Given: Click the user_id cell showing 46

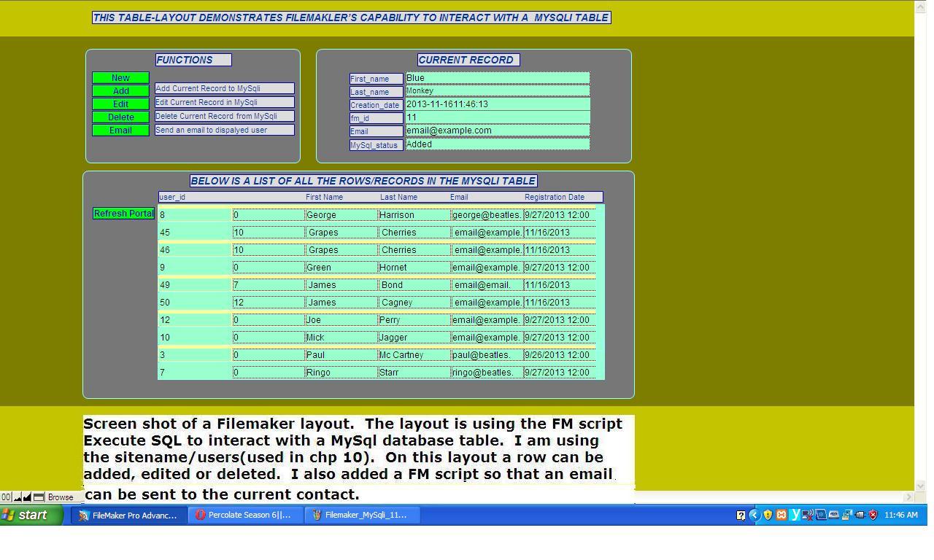Looking at the screenshot, I should click(195, 250).
